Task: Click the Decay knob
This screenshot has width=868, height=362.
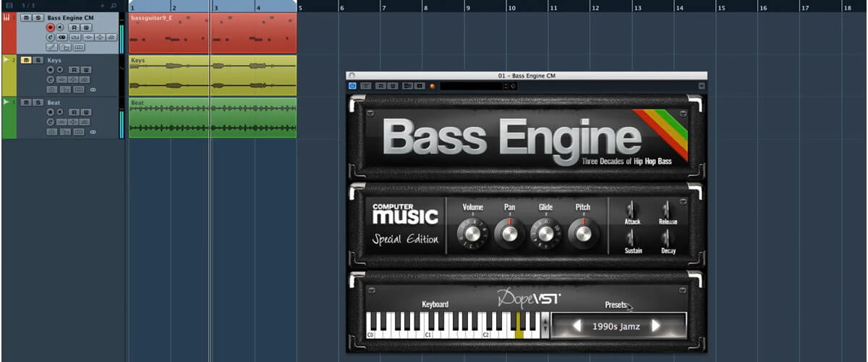Action: [x=667, y=237]
